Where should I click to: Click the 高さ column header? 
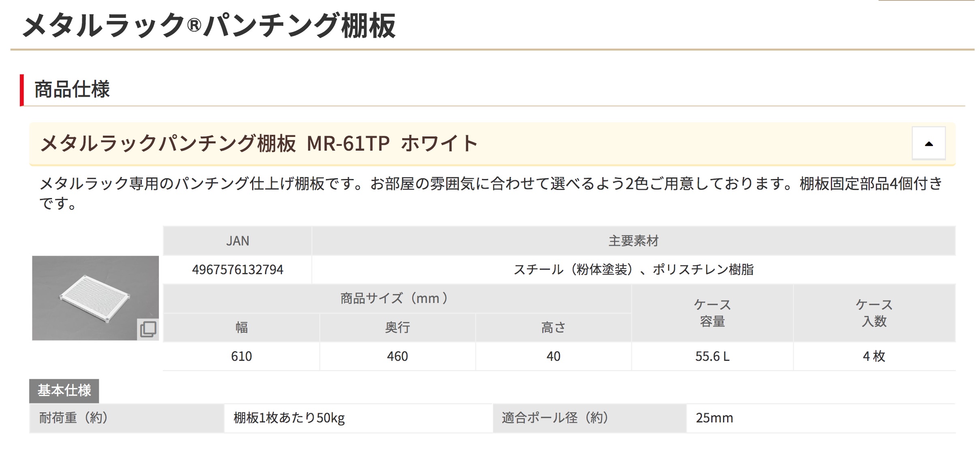[553, 327]
